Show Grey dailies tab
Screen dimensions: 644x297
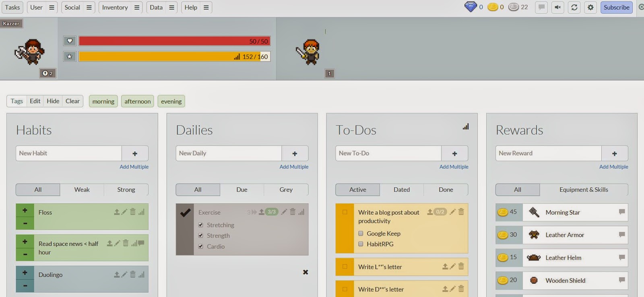(x=286, y=190)
